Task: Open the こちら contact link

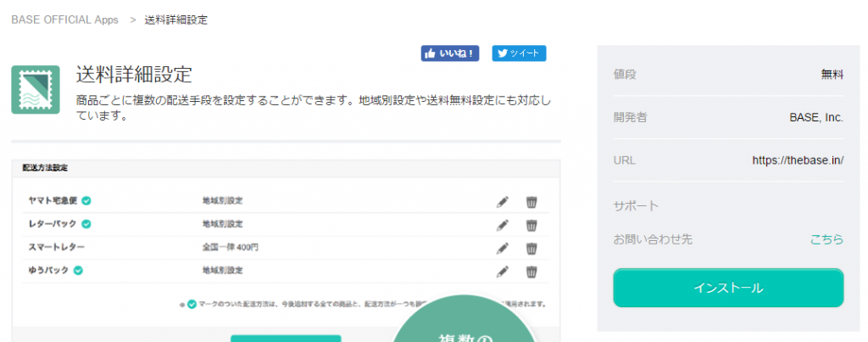Action: pyautogui.click(x=827, y=239)
